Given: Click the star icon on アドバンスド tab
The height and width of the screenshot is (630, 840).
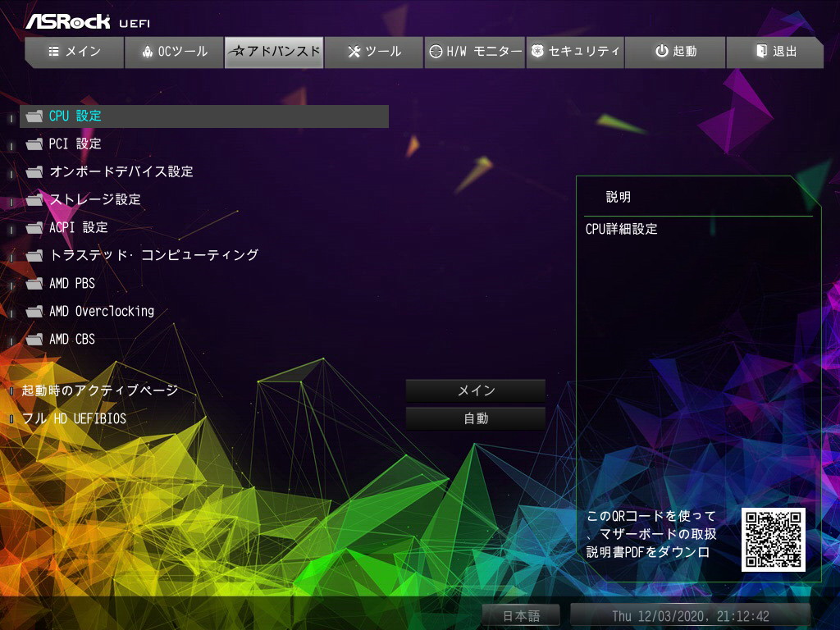Looking at the screenshot, I should pyautogui.click(x=236, y=52).
